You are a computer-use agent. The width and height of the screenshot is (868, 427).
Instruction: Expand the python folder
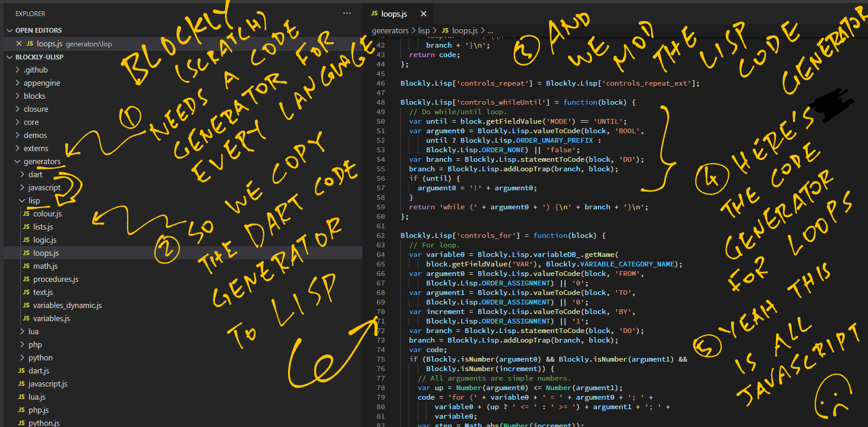click(x=40, y=357)
